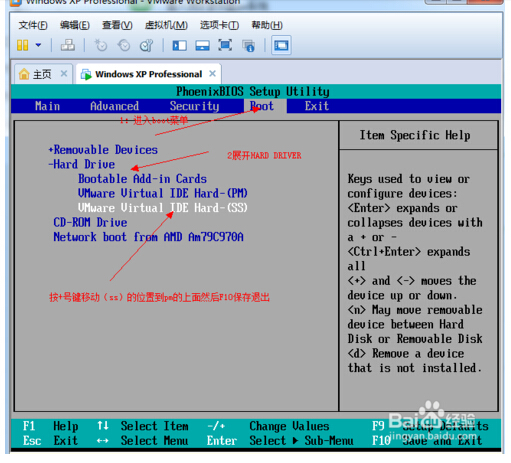Click the pause virtual machine icon
This screenshot has width=511, height=463.
(22, 45)
